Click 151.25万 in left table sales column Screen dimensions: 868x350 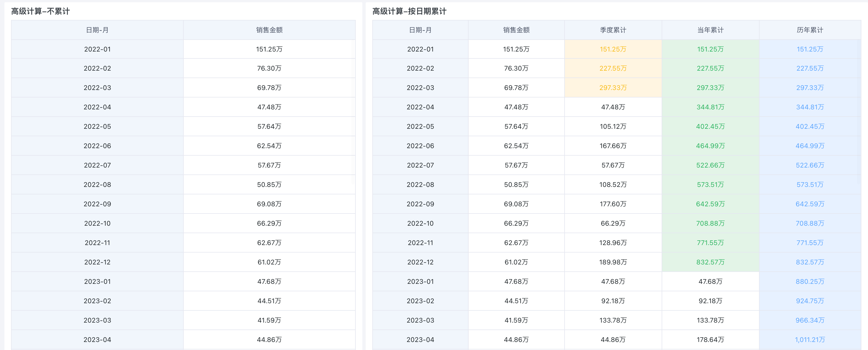pos(269,49)
